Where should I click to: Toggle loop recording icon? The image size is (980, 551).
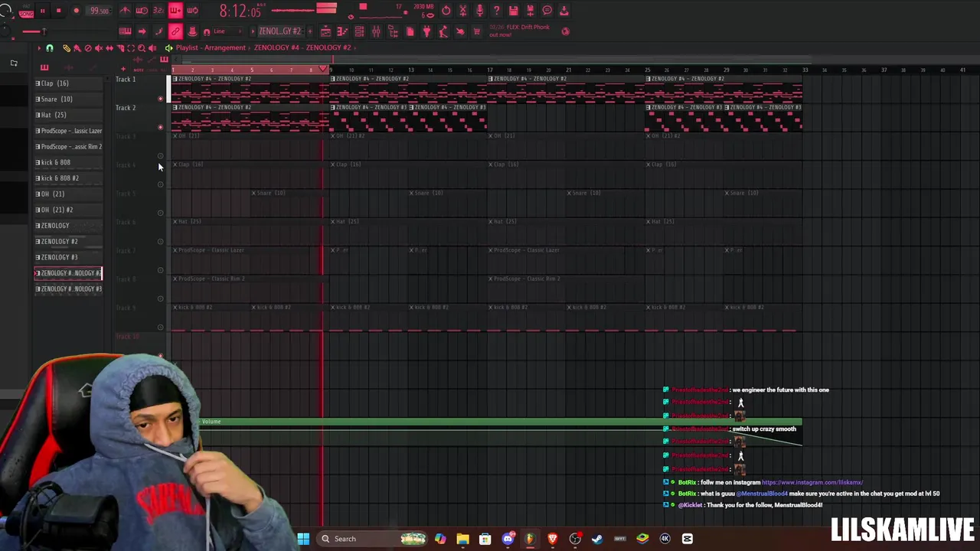click(192, 11)
